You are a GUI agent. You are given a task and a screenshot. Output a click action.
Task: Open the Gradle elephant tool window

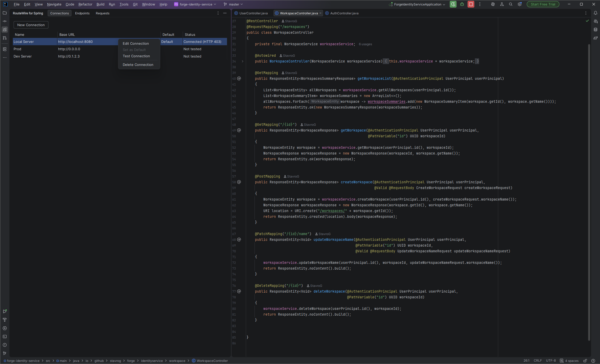[596, 38]
